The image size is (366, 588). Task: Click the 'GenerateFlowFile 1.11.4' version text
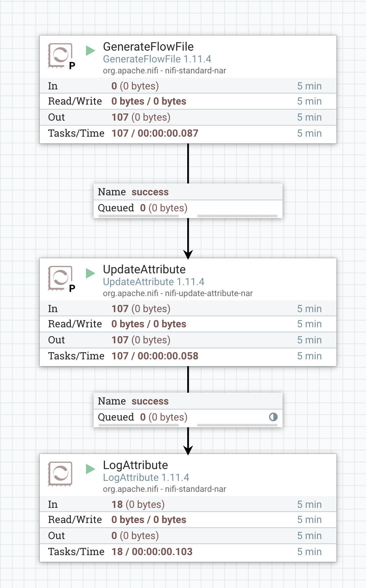point(157,59)
